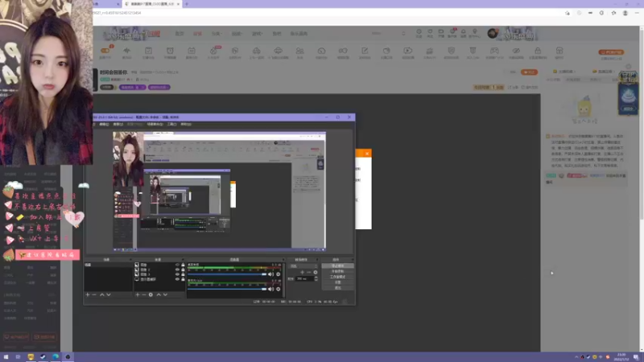This screenshot has width=644, height=362.
Task: Click the two-people icon in streamer toolbar
Action: click(299, 51)
